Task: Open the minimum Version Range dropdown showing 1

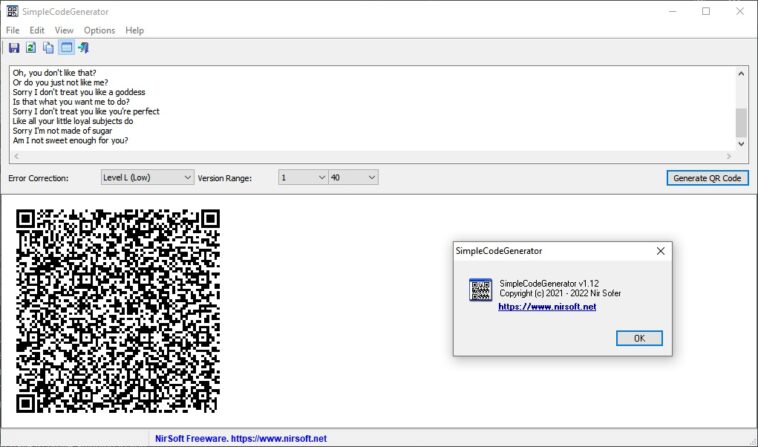Action: click(x=303, y=177)
